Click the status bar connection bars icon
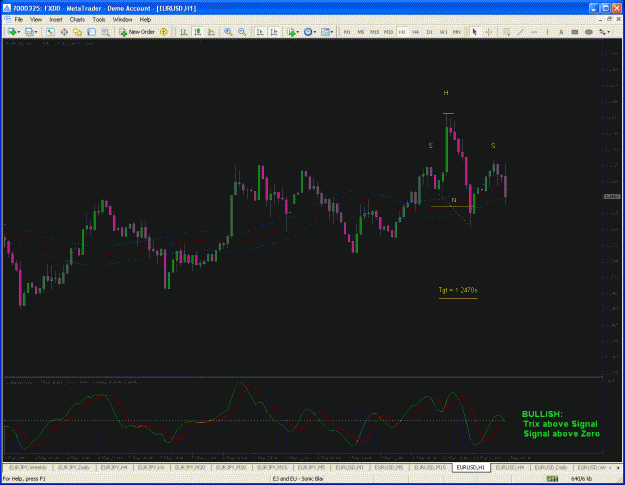 552,479
